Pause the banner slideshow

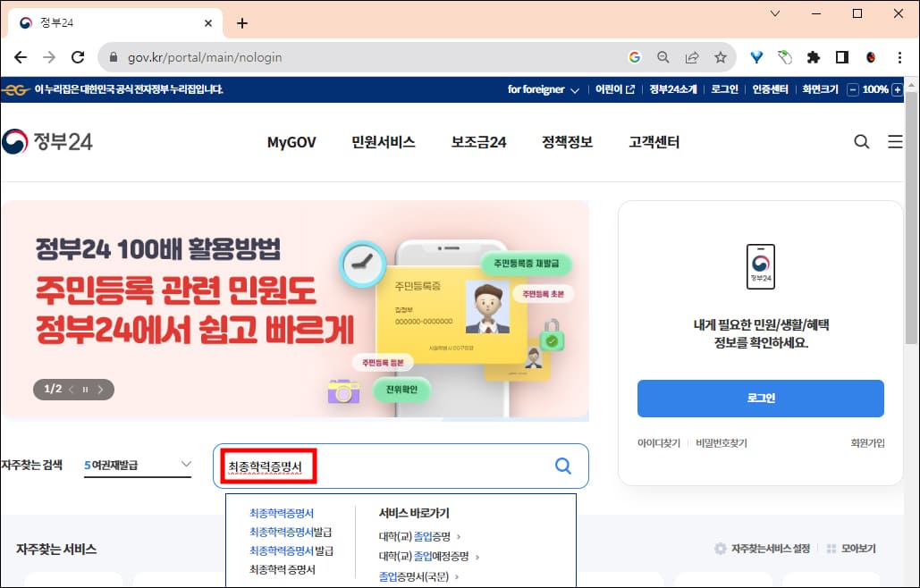(x=85, y=390)
